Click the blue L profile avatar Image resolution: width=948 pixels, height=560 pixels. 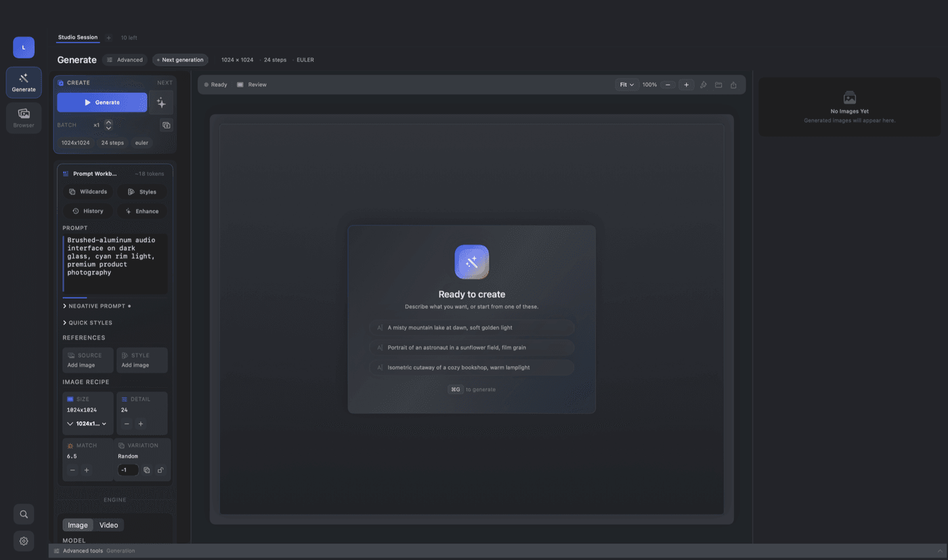click(x=24, y=47)
